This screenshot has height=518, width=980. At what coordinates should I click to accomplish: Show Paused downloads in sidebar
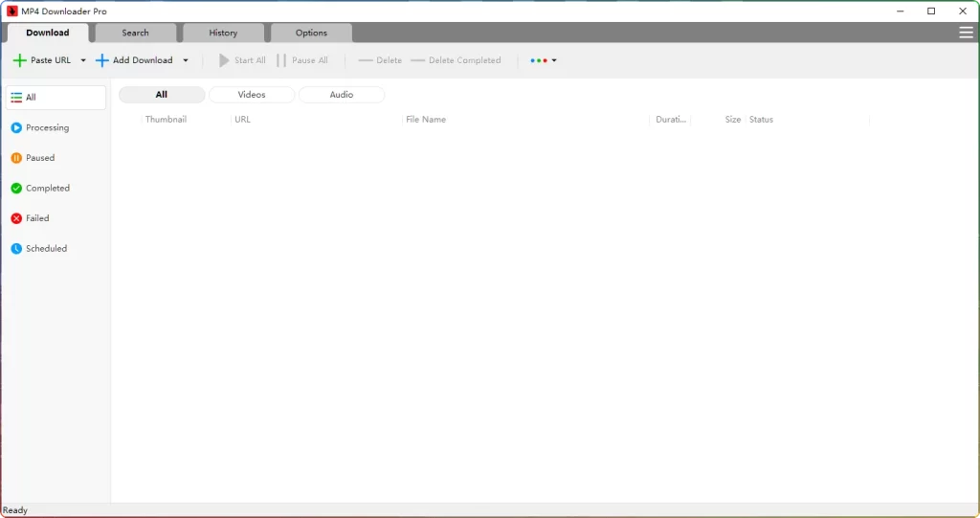56,158
